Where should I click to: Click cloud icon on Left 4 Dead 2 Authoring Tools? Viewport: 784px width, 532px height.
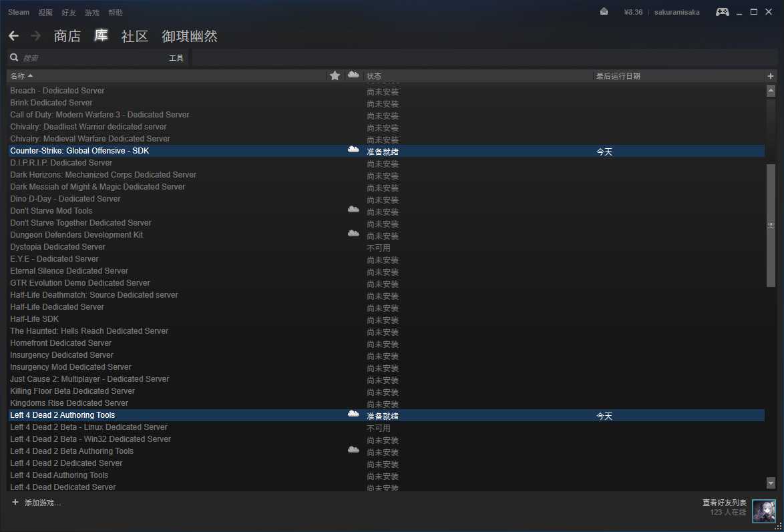[353, 414]
